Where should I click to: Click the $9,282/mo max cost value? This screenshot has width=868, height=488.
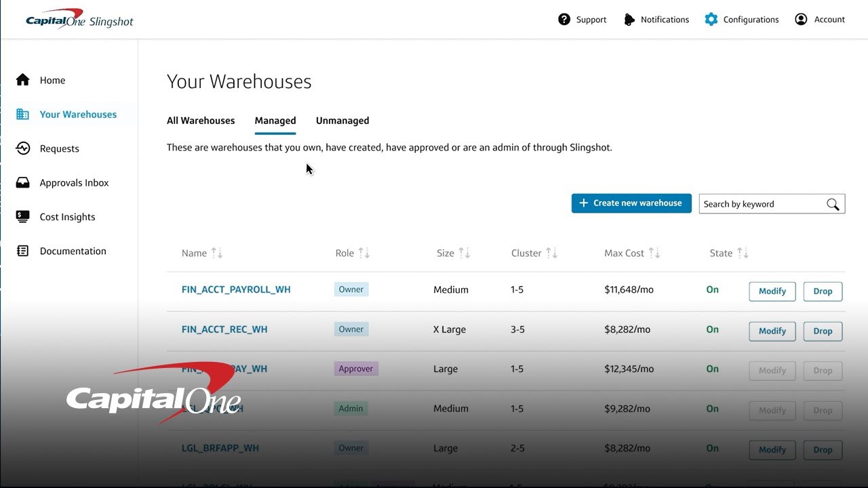(x=627, y=409)
